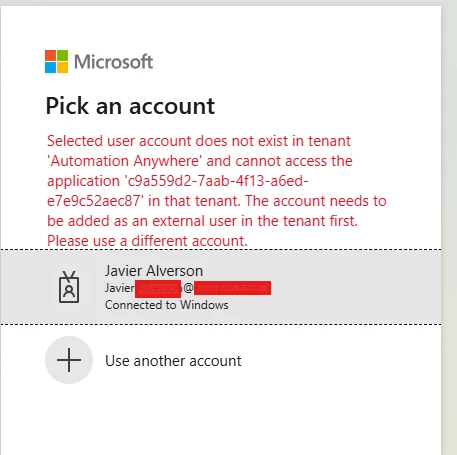Image resolution: width=457 pixels, height=455 pixels.
Task: Click the red redaction box over email domain
Action: 232,288
